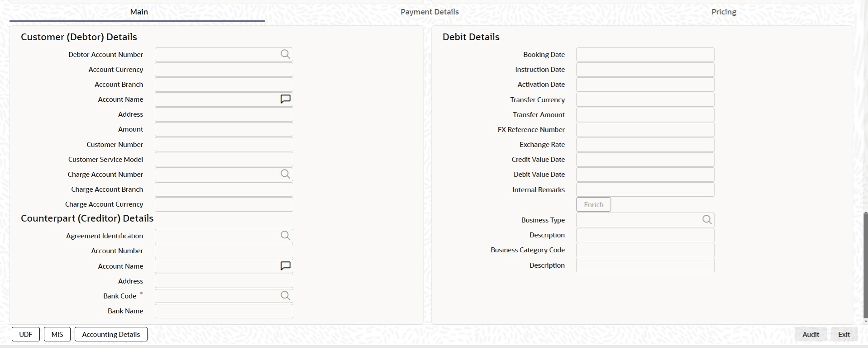
Task: Open Business Type lookup
Action: point(707,220)
